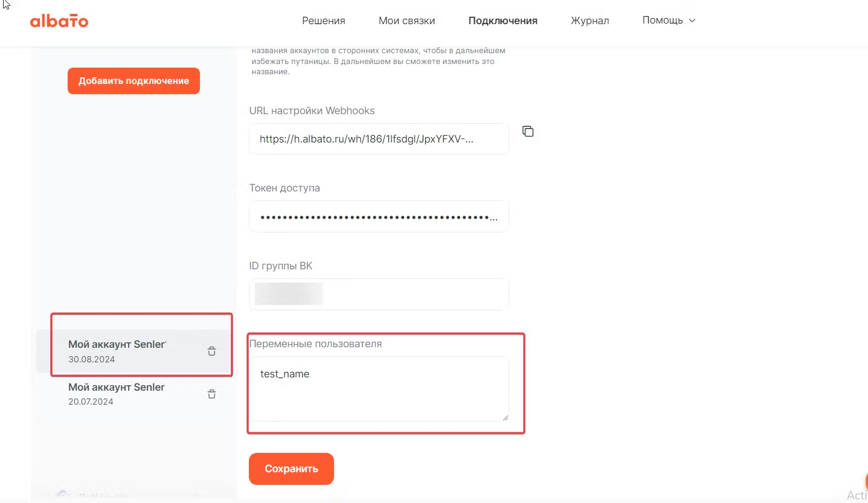This screenshot has height=503, width=868.
Task: Open the orange chat widget at right edge
Action: coord(865,481)
